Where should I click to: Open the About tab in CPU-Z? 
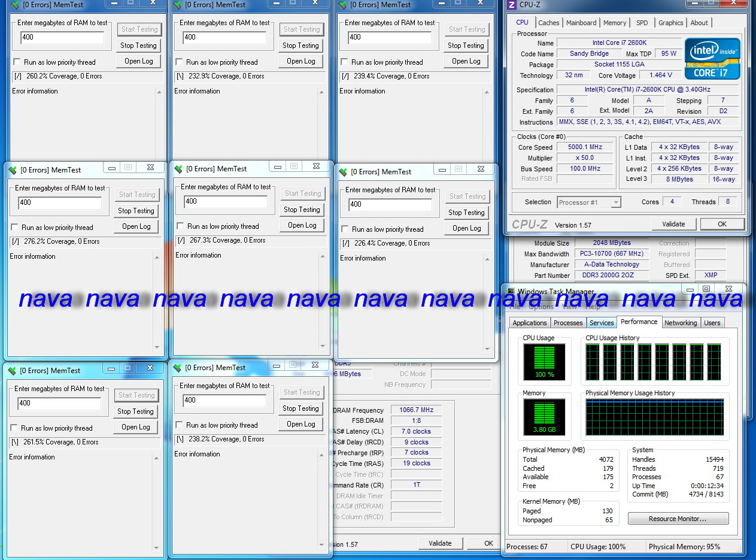tap(699, 23)
